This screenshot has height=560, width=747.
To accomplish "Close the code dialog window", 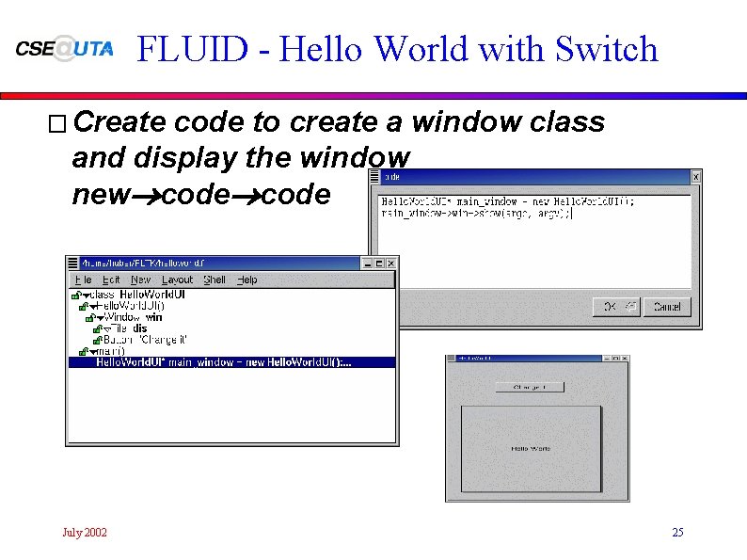I will [x=695, y=177].
